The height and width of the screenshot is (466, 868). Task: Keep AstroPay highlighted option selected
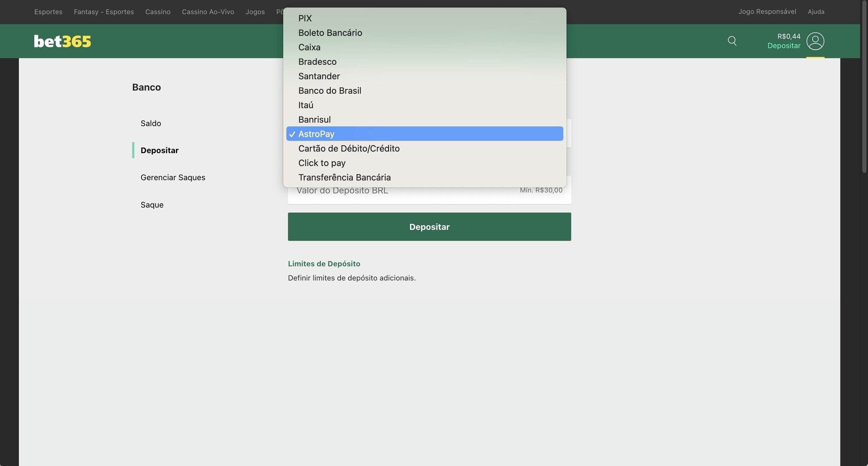click(425, 134)
